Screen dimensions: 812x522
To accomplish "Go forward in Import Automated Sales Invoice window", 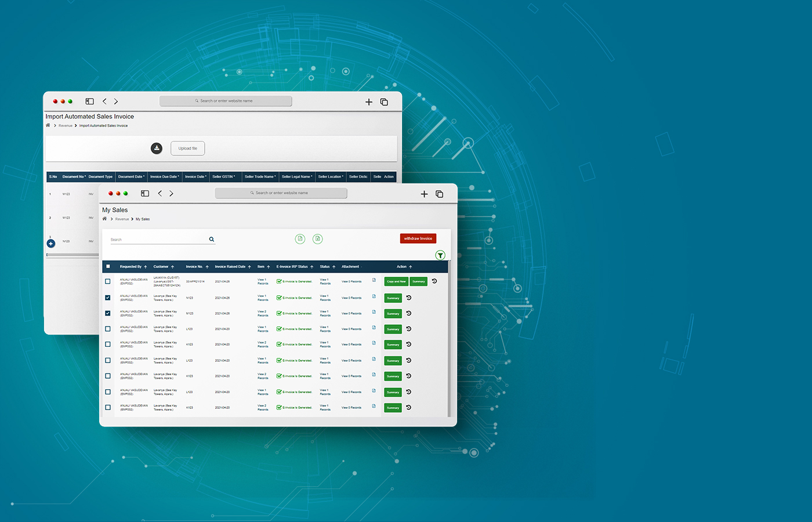I will 116,101.
